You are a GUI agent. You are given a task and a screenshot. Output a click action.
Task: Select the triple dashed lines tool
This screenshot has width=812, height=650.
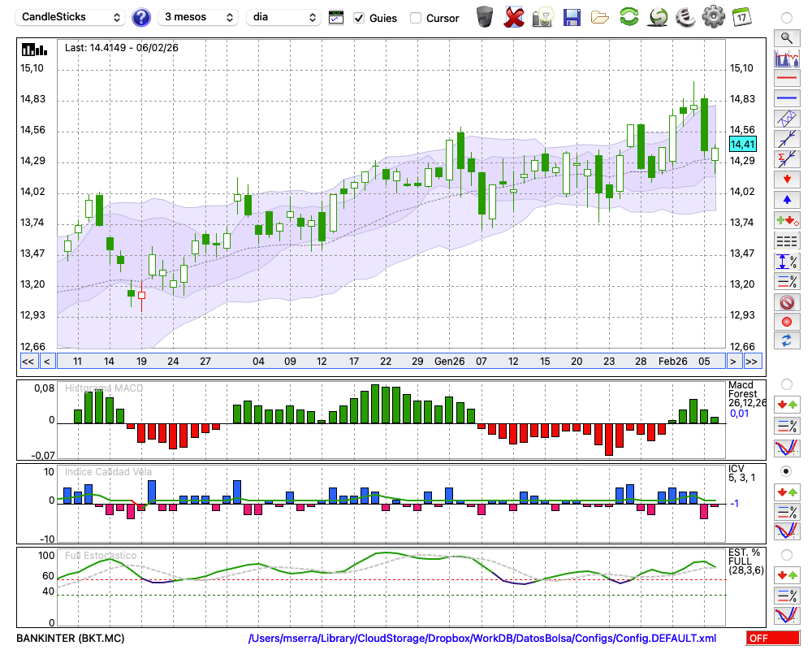[x=787, y=241]
